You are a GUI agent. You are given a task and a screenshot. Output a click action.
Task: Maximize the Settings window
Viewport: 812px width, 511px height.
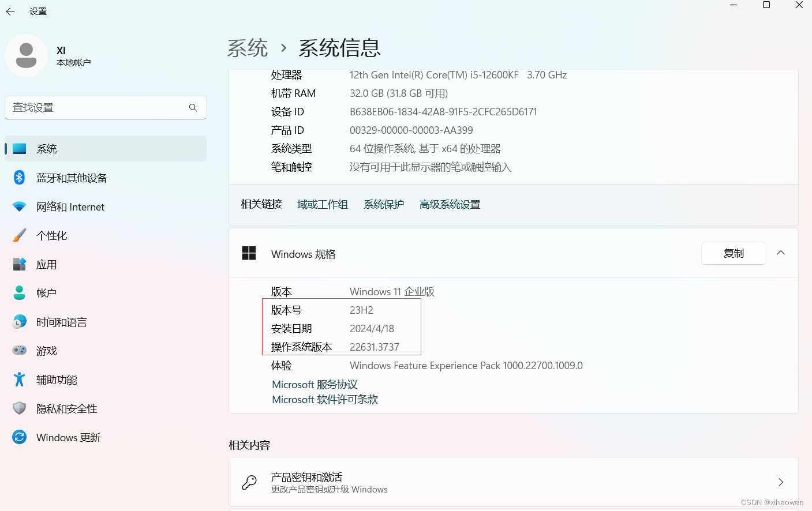coord(766,5)
